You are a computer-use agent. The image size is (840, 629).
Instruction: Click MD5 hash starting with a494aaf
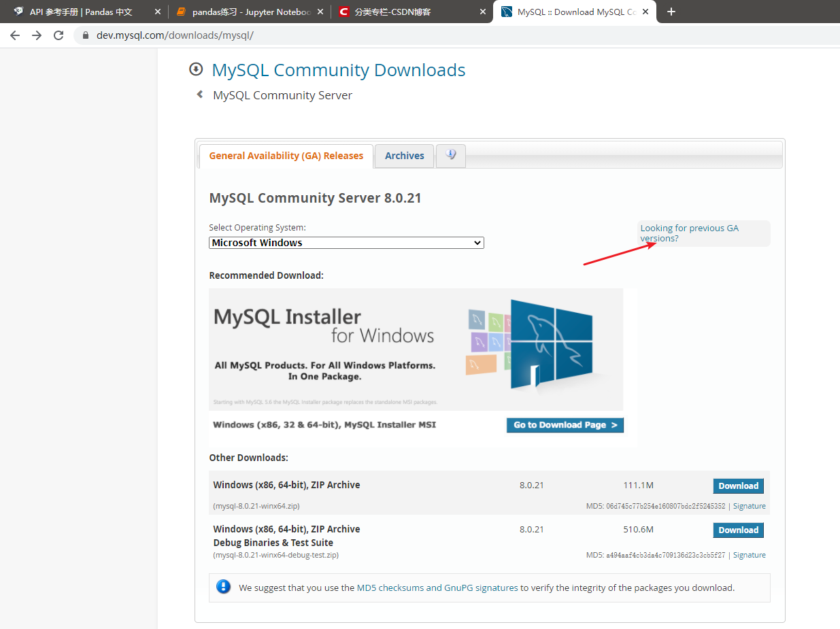click(x=666, y=555)
